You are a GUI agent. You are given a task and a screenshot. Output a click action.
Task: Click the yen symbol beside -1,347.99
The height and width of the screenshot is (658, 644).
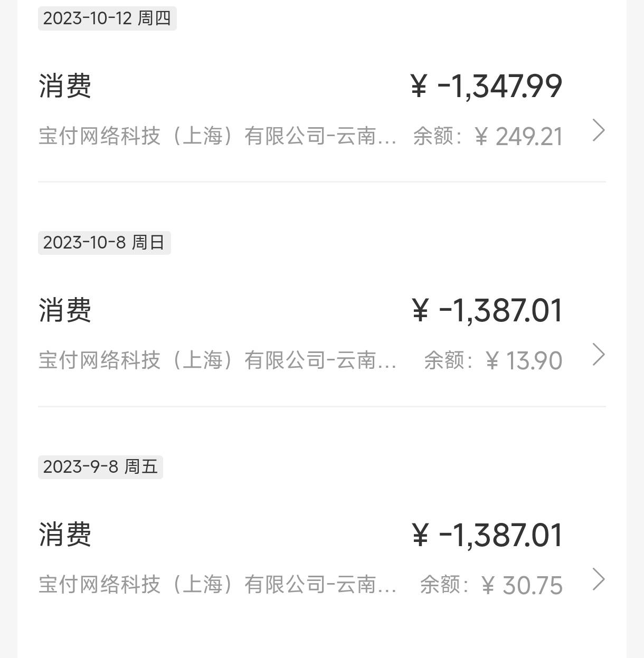[x=419, y=87]
